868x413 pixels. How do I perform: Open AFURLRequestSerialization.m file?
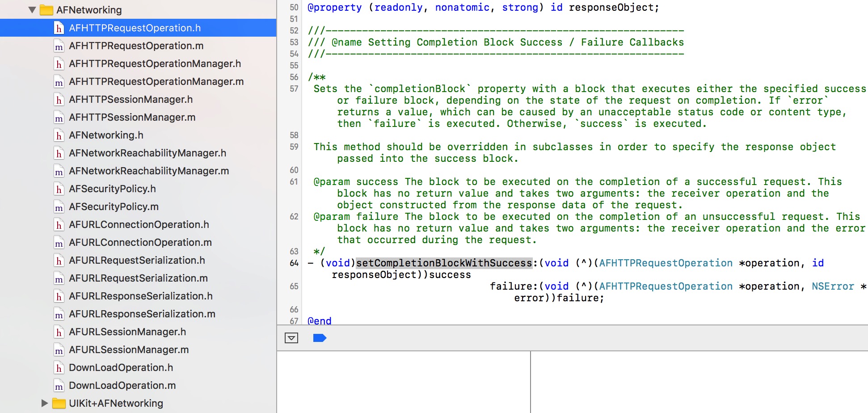138,278
